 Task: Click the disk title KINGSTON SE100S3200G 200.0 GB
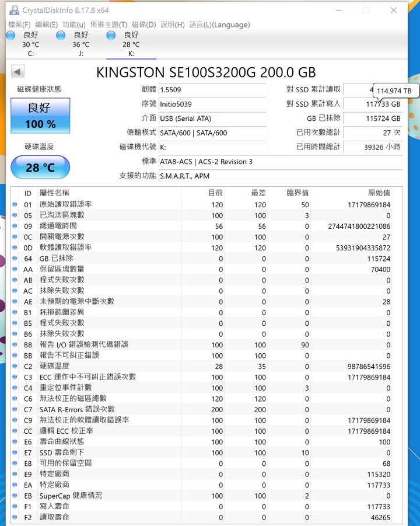tap(206, 72)
